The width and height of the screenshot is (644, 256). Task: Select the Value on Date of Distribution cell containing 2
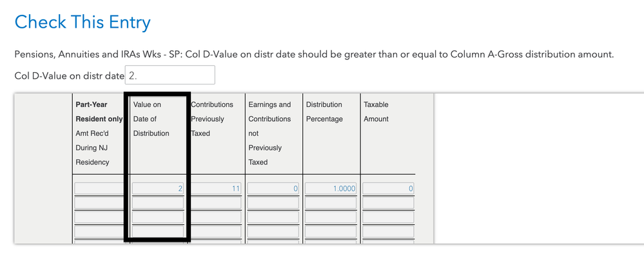pyautogui.click(x=158, y=188)
